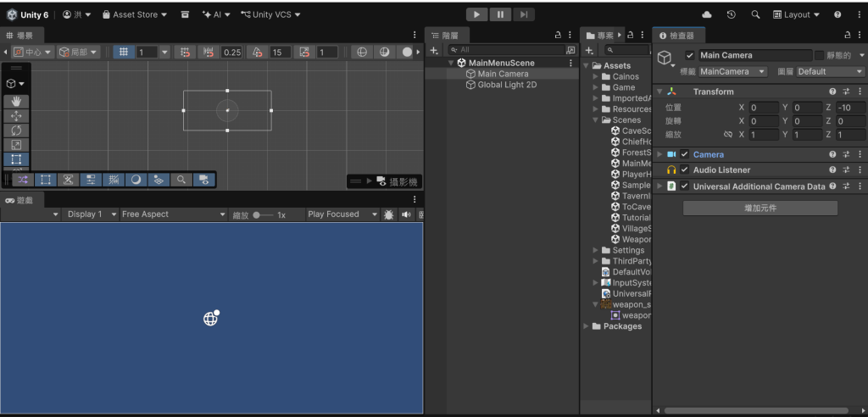Image resolution: width=868 pixels, height=417 pixels.
Task: Collapse the Transform component foldout
Action: [659, 92]
